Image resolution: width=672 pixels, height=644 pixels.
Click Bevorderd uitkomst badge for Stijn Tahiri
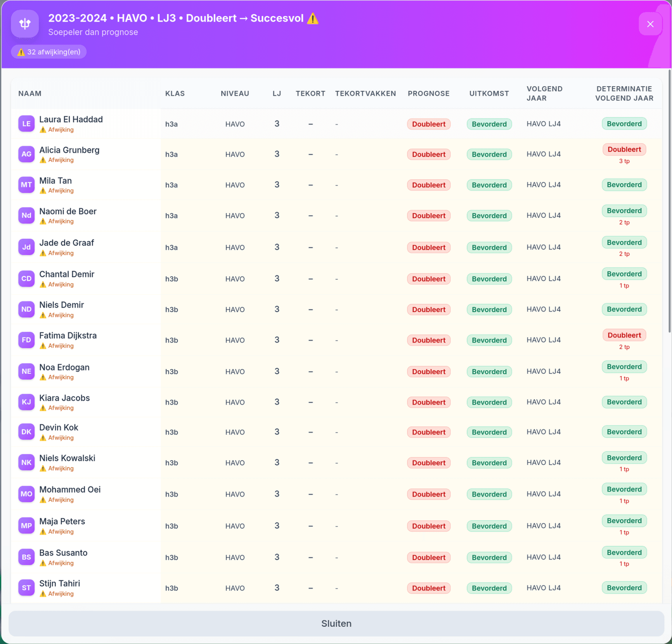click(x=489, y=588)
